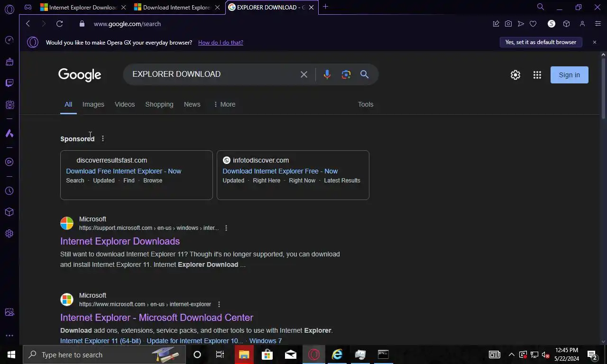Open taskbar notification center
Viewport: 607px width, 364px height.
point(592,355)
